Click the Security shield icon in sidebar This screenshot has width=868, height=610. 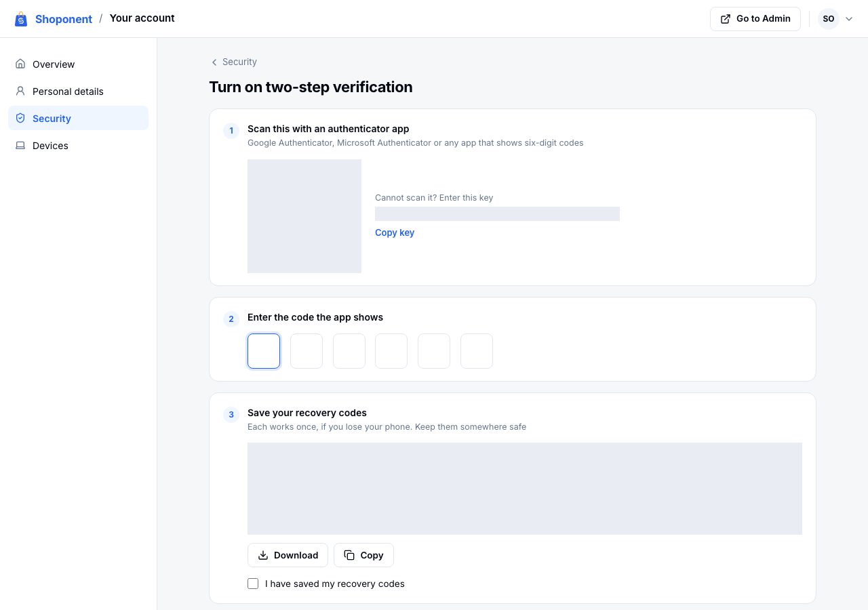tap(20, 119)
